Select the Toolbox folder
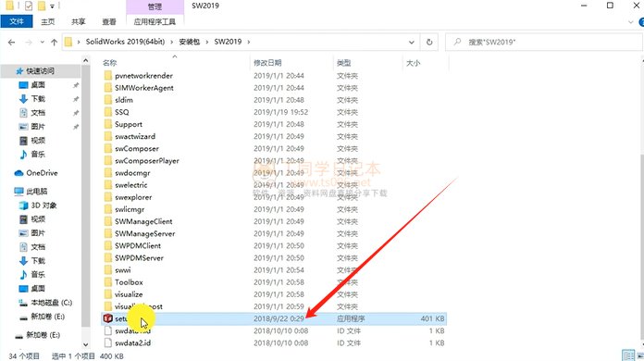Image resolution: width=644 pixels, height=361 pixels. (129, 282)
